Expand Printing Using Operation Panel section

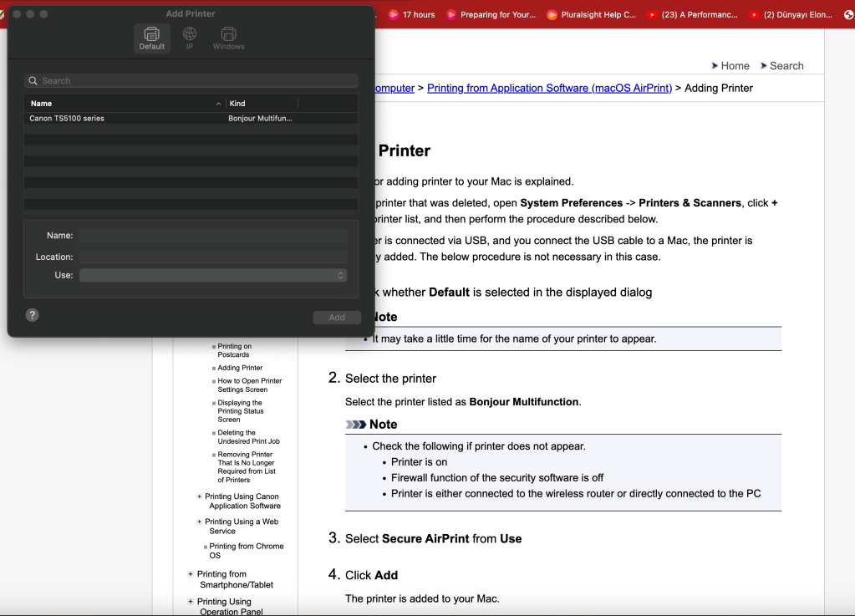click(x=191, y=602)
